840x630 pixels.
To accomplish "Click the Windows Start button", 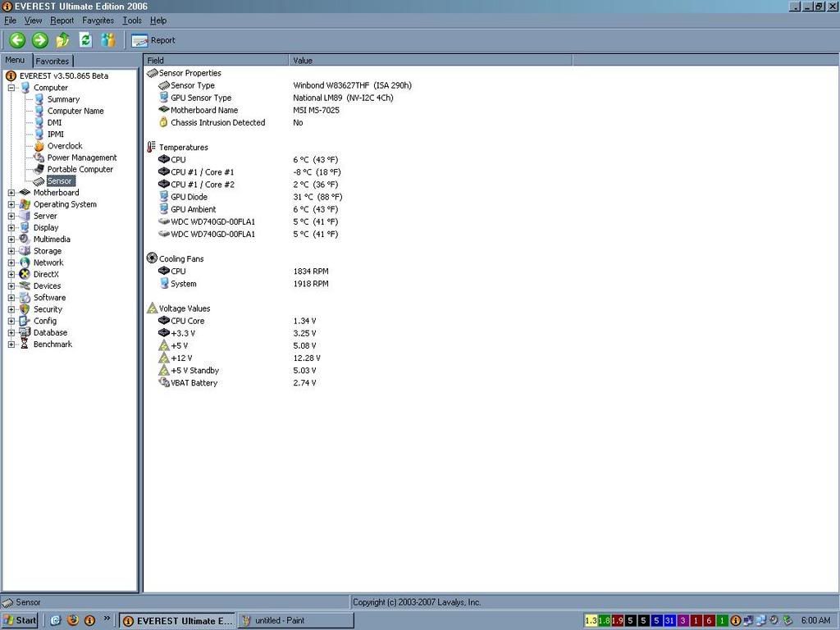I will tap(20, 620).
